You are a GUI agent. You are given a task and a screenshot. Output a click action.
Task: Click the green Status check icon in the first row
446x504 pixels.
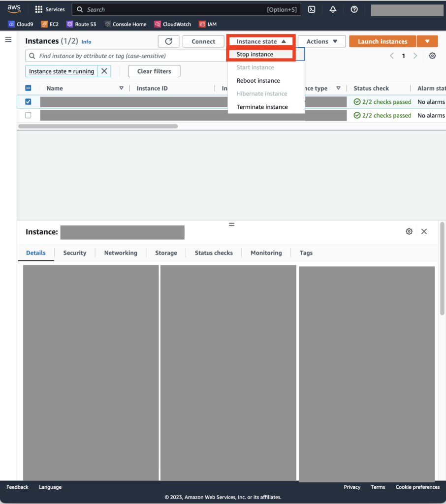[357, 101]
